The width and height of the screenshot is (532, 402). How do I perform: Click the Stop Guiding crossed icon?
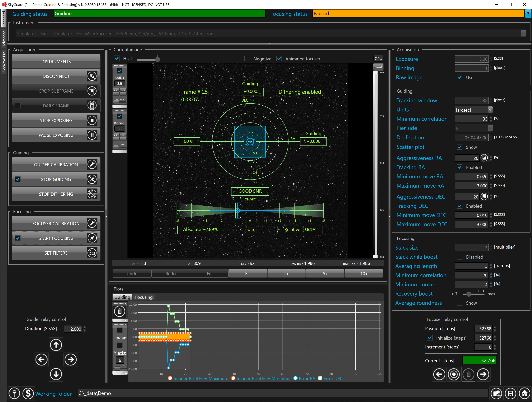(92, 179)
